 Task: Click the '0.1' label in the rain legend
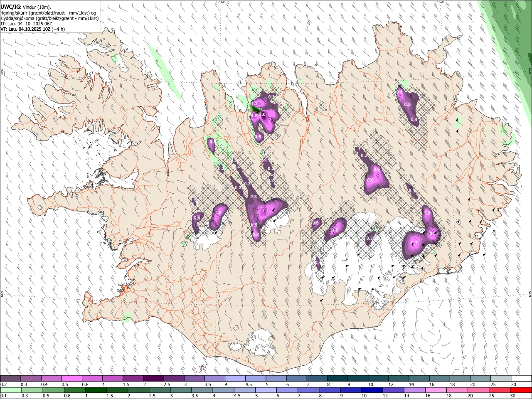point(3,396)
